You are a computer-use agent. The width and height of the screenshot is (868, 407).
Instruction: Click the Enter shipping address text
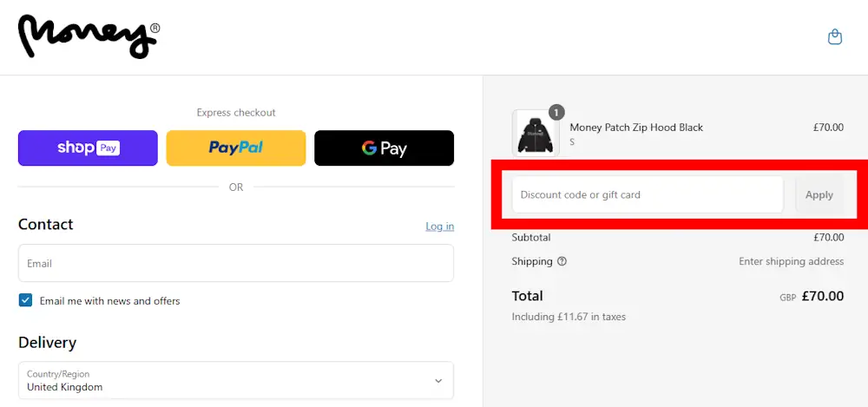(791, 261)
